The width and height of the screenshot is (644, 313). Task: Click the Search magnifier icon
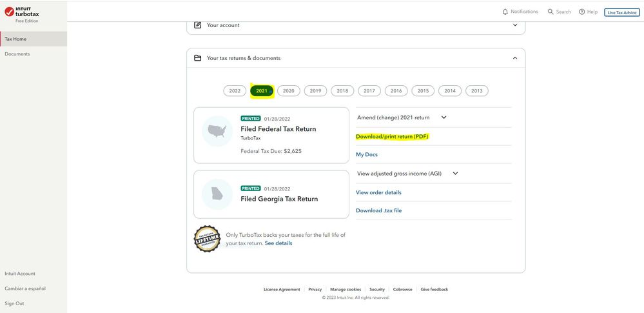[x=551, y=12]
